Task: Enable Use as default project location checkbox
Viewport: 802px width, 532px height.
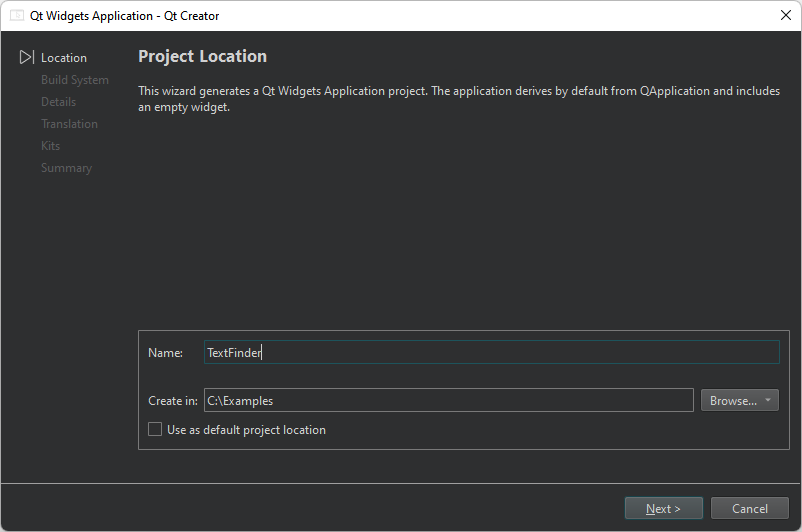Action: [x=155, y=430]
